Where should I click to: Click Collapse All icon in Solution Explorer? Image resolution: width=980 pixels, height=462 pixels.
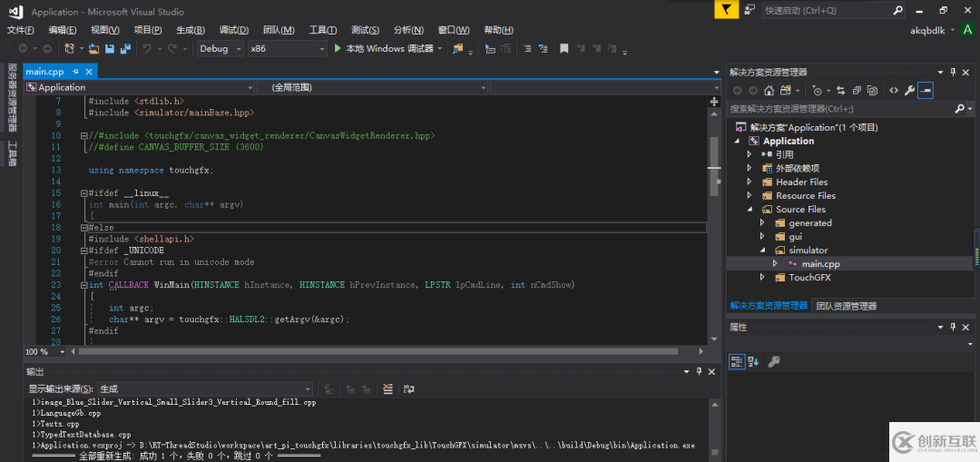point(857,90)
